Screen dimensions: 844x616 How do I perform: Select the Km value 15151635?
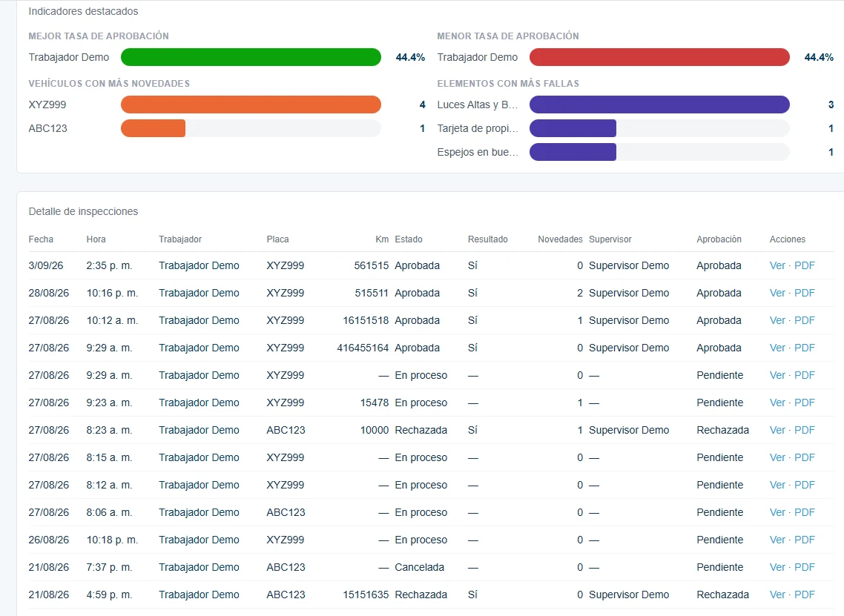(x=366, y=595)
